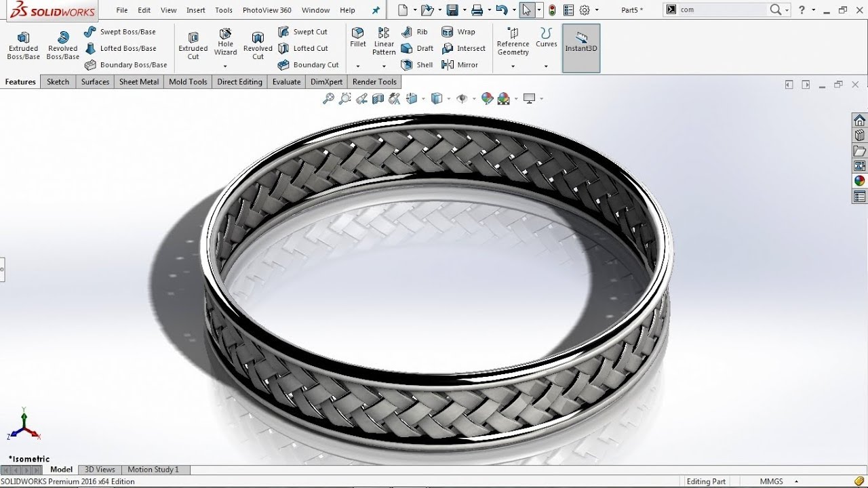Image resolution: width=868 pixels, height=488 pixels.
Task: Select the Extruded Boss/Base tool
Action: tap(23, 46)
